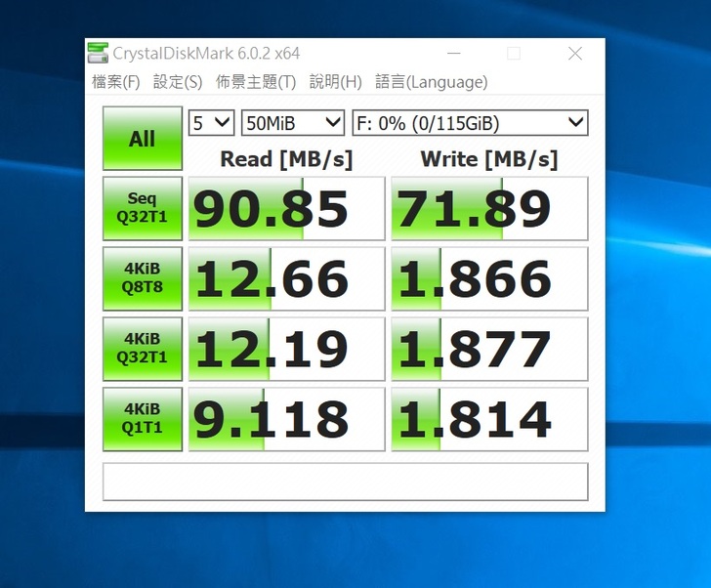The height and width of the screenshot is (588, 711).
Task: Expand the test count dropdown showing 5
Action: [x=211, y=123]
